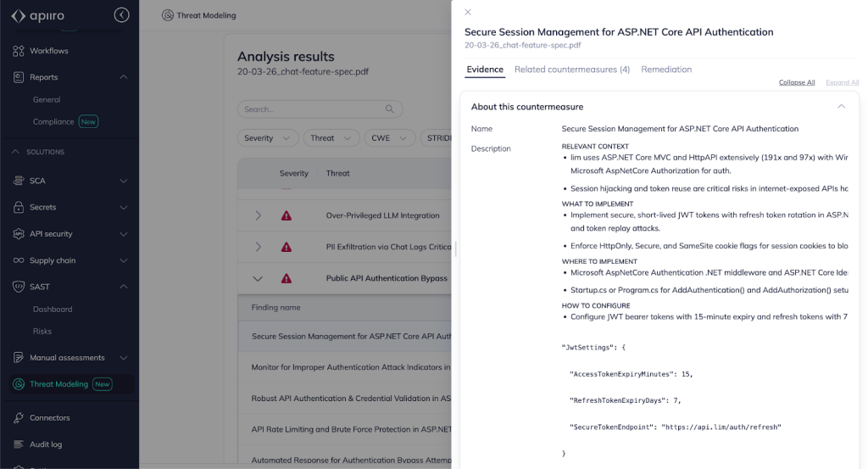
Task: Expand the Over-Privileged LLM Integration row
Action: (259, 216)
